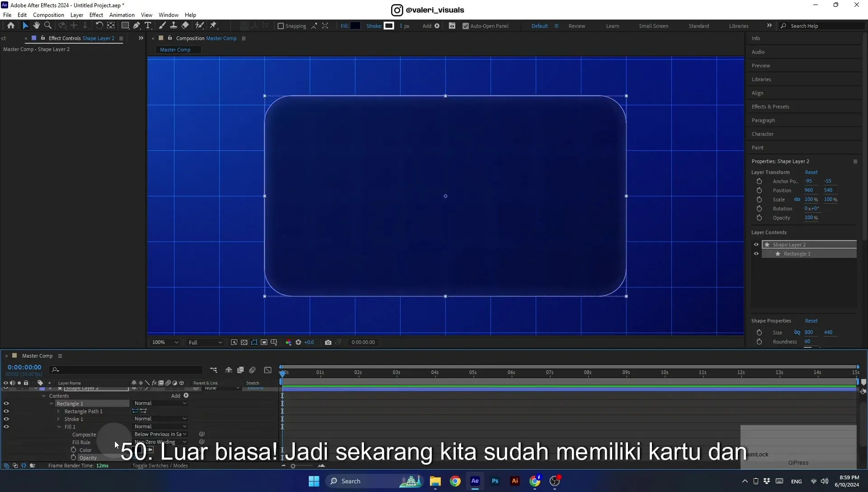Open Fill 1 Normal blend mode dropdown
This screenshot has width=868, height=492.
coord(160,426)
